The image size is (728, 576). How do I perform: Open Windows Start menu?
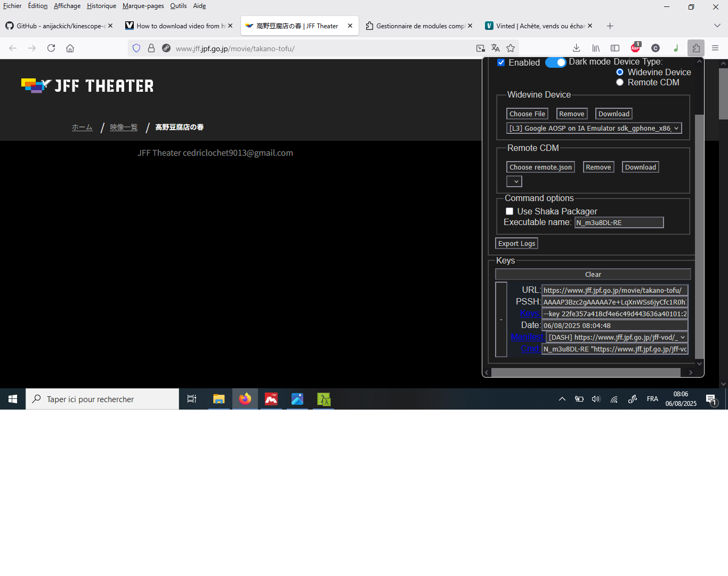[x=13, y=399]
